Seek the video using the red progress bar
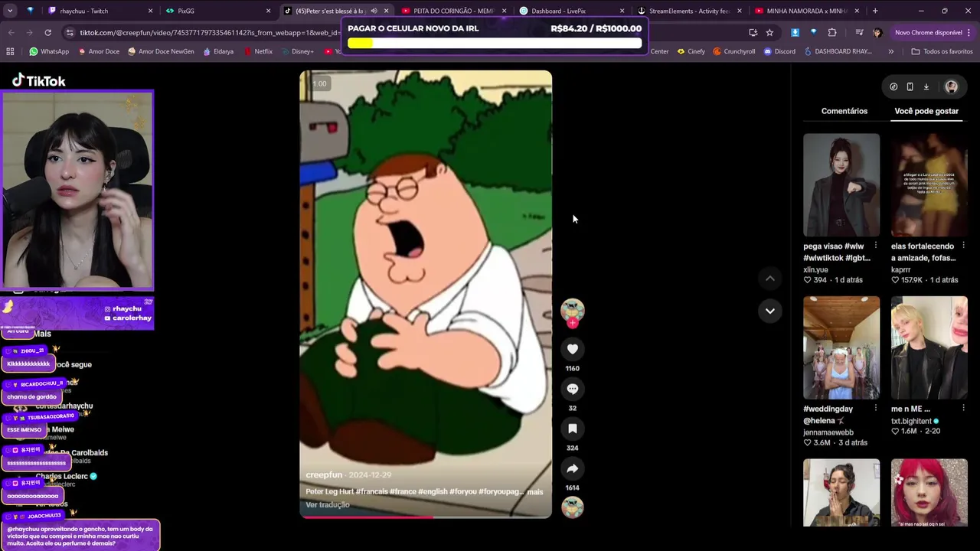Viewport: 980px width, 551px height. pos(425,517)
